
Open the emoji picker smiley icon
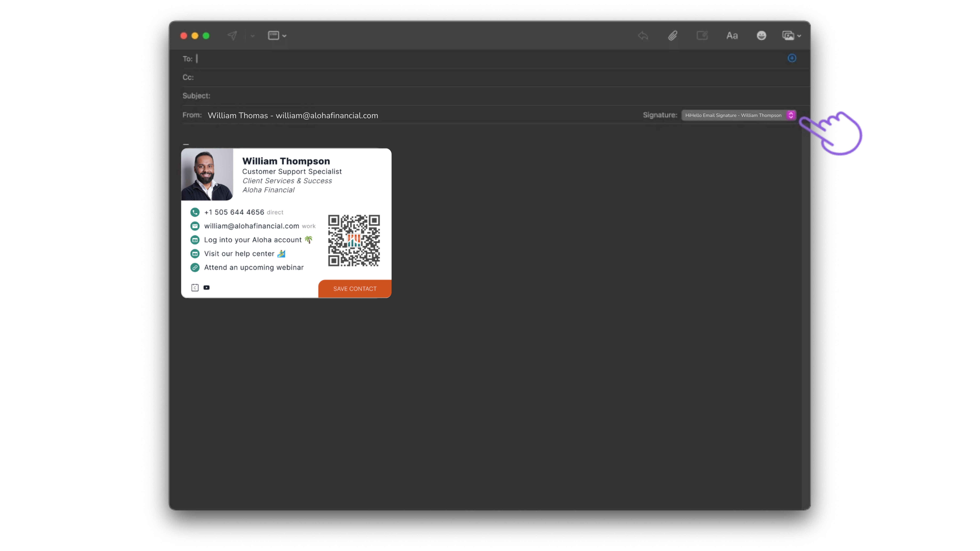click(761, 35)
